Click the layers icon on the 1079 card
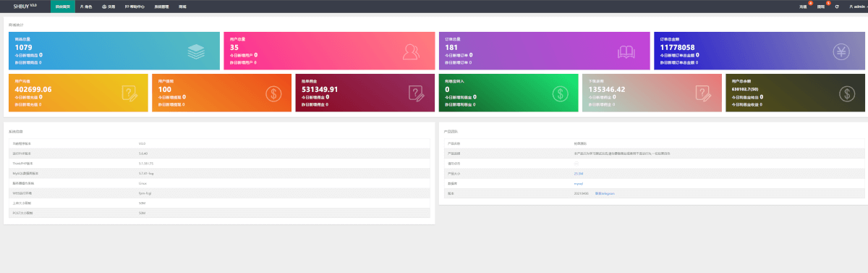The image size is (868, 273). pos(196,52)
